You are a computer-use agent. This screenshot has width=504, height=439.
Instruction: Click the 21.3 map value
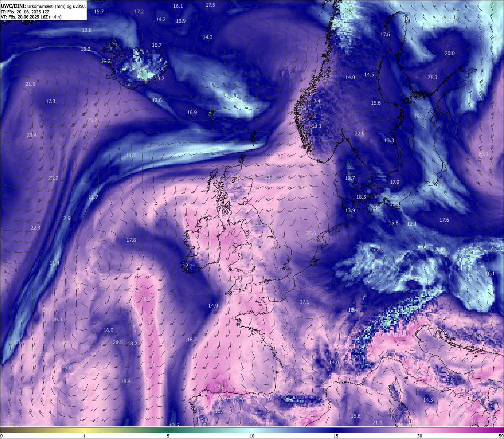432,78
